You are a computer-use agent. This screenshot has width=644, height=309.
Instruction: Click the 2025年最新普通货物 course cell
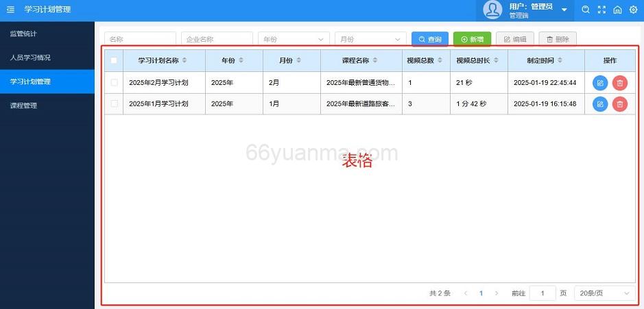(361, 82)
